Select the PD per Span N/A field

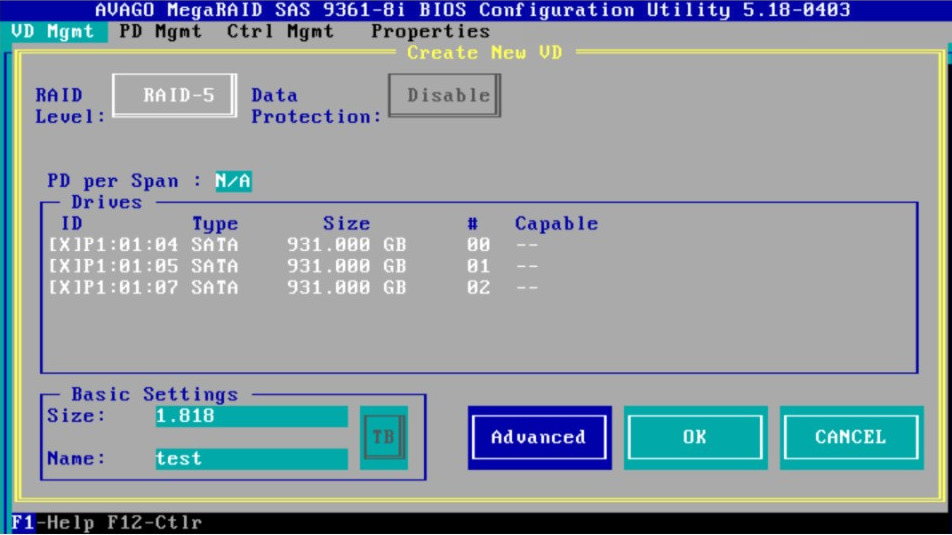click(x=233, y=181)
